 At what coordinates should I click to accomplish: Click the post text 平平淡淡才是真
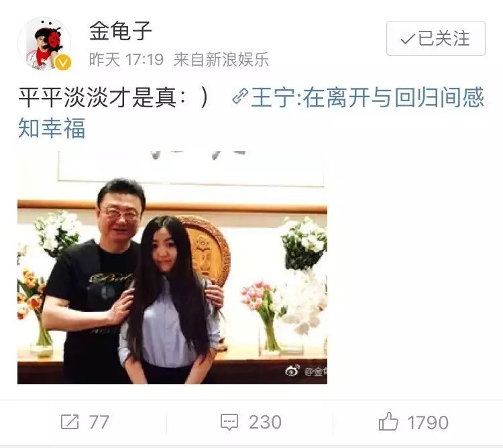[x=97, y=97]
